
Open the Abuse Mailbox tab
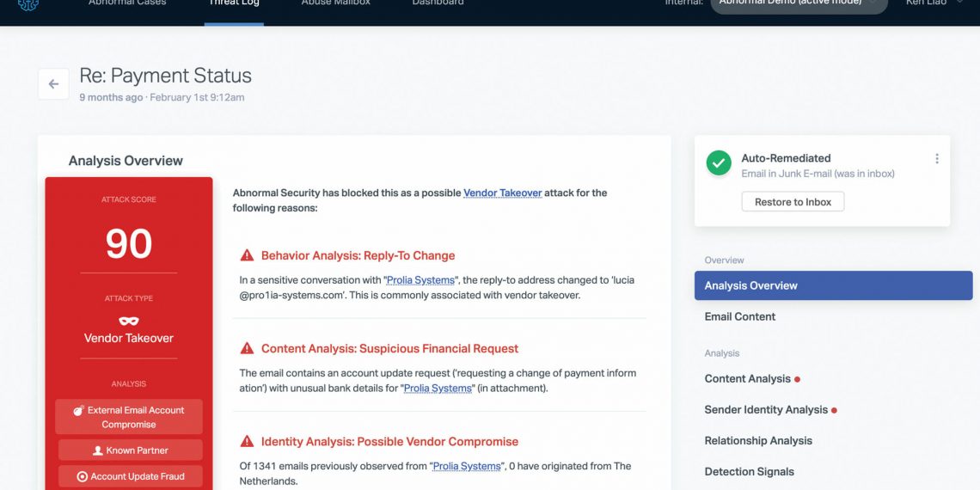click(334, 4)
